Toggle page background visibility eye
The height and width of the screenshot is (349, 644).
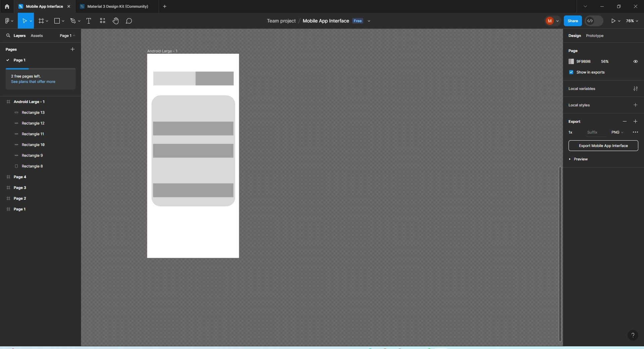635,61
